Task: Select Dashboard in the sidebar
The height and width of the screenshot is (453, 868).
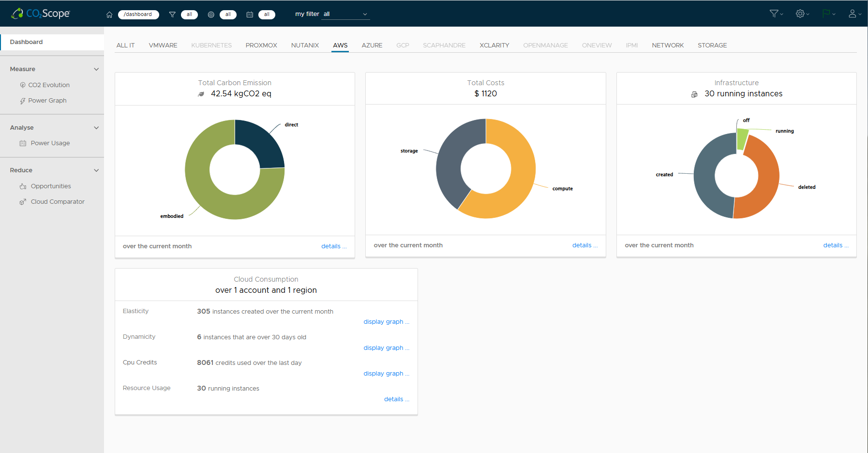Action: pos(52,42)
